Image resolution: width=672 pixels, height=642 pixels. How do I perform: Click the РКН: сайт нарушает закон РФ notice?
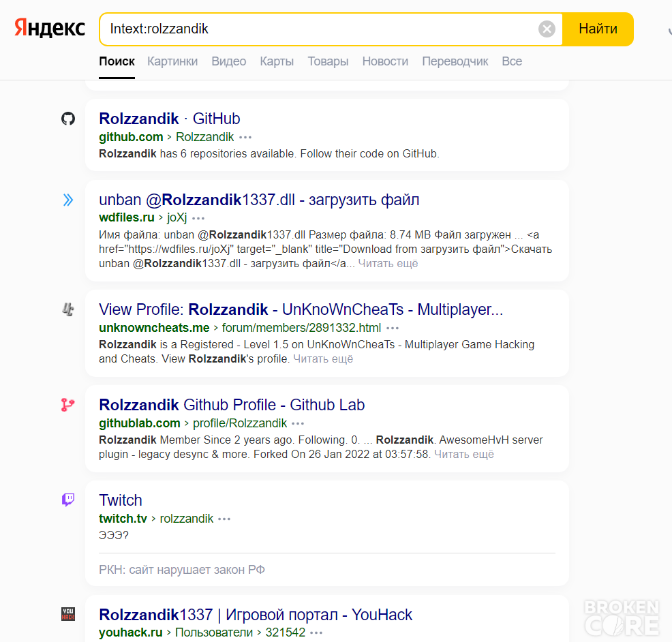[182, 570]
